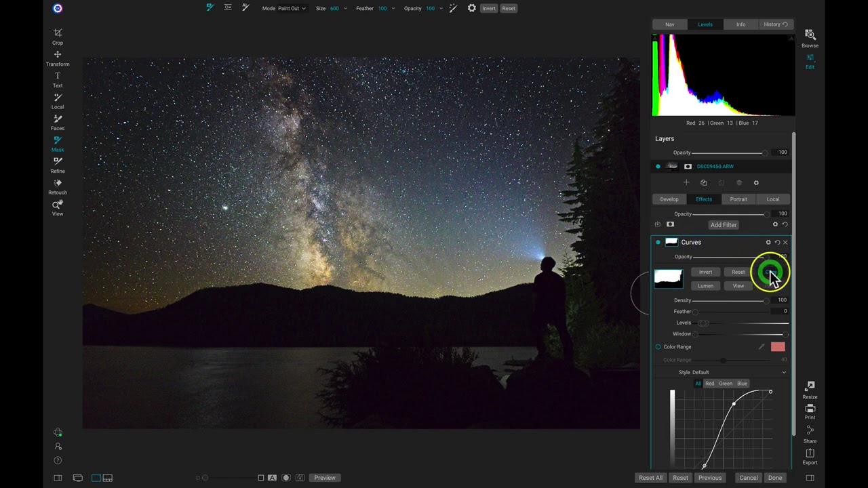Toggle the Perfect Brush wand icon
The image size is (868, 488).
[453, 8]
